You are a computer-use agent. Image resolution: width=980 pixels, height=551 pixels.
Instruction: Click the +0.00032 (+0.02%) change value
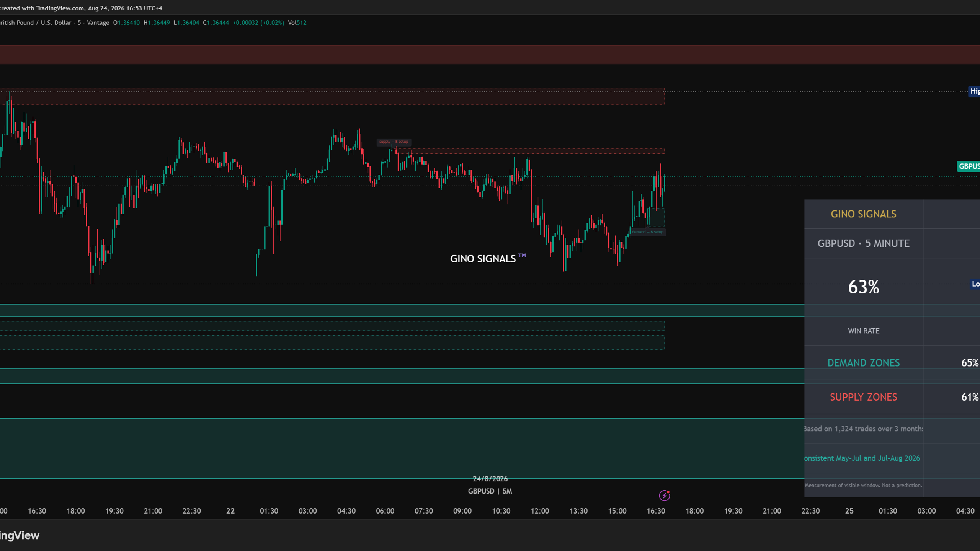(258, 23)
